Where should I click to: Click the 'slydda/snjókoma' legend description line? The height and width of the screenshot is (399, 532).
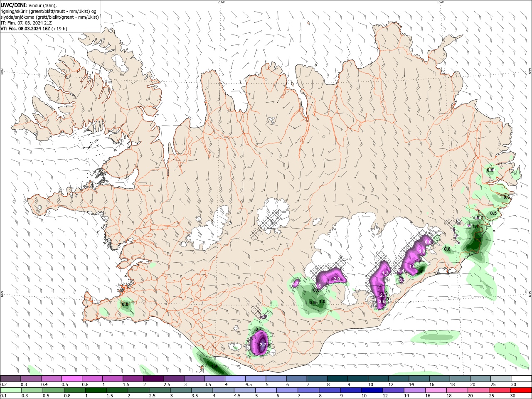49,17
